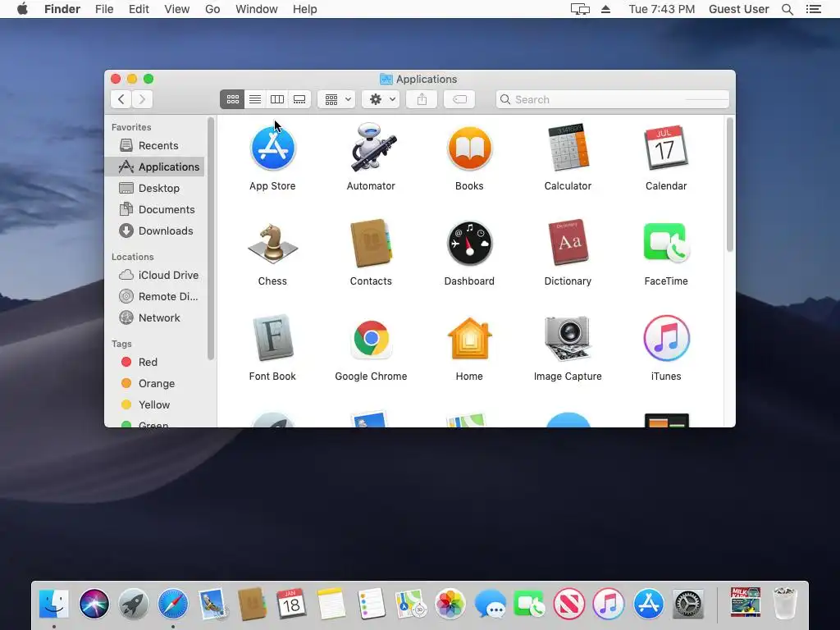Open the Go menu
This screenshot has width=840, height=630.
[212, 9]
